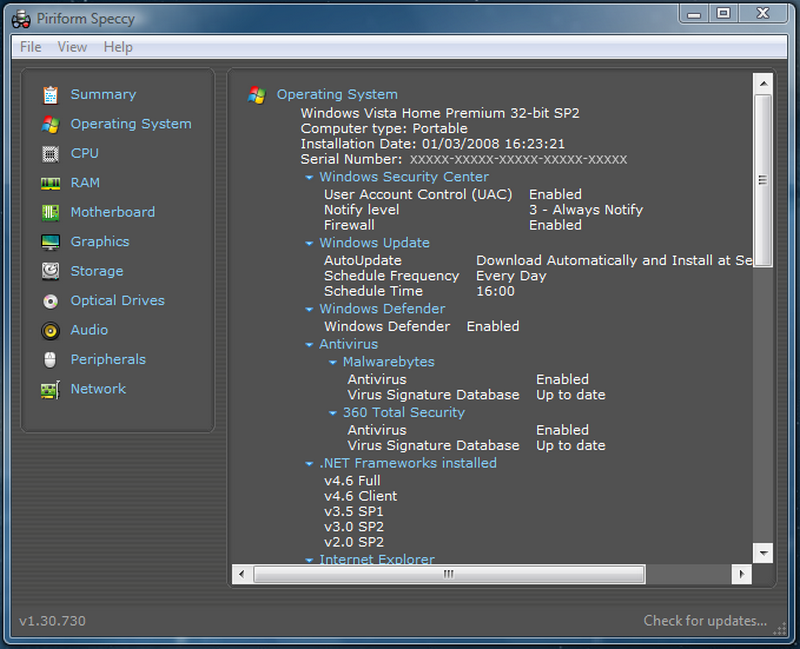The height and width of the screenshot is (649, 800).
Task: Collapse the Windows Security Center group
Action: (309, 178)
